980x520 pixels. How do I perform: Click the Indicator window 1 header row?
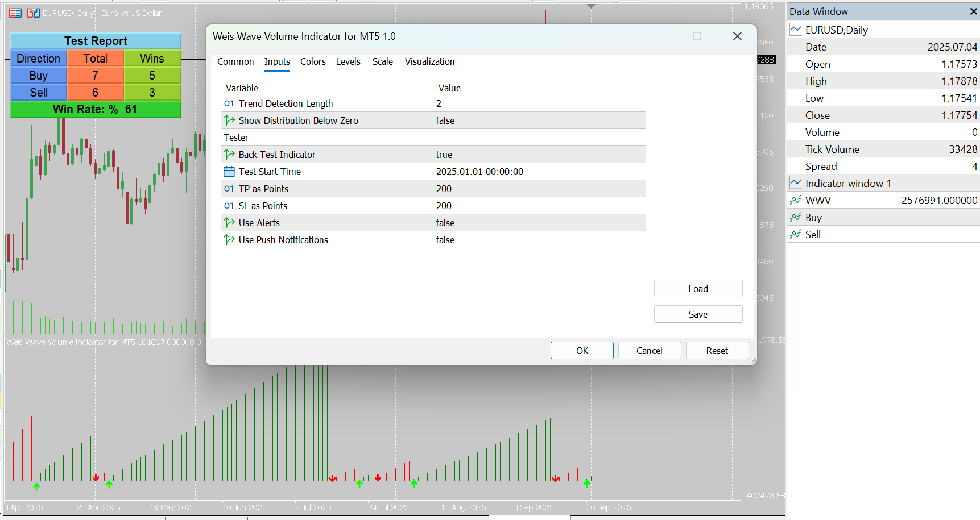click(883, 183)
